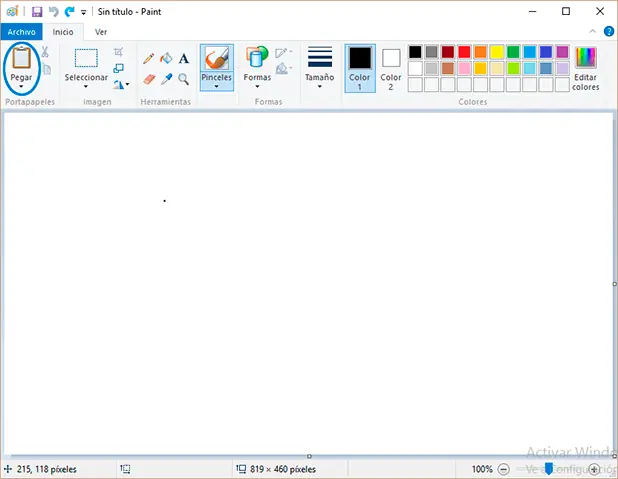Pick the orange color swatch
This screenshot has width=618, height=479.
pos(480,52)
